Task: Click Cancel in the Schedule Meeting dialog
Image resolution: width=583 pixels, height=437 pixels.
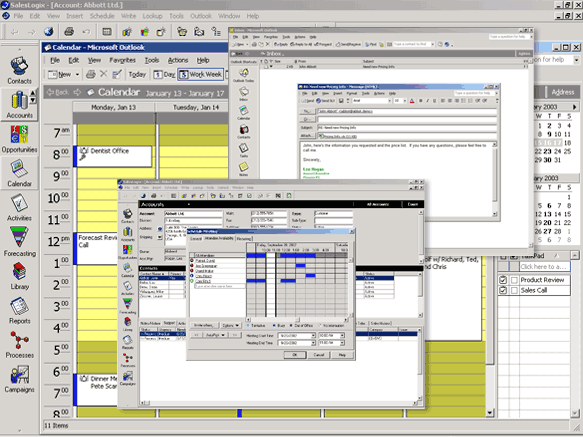Action: click(x=319, y=355)
